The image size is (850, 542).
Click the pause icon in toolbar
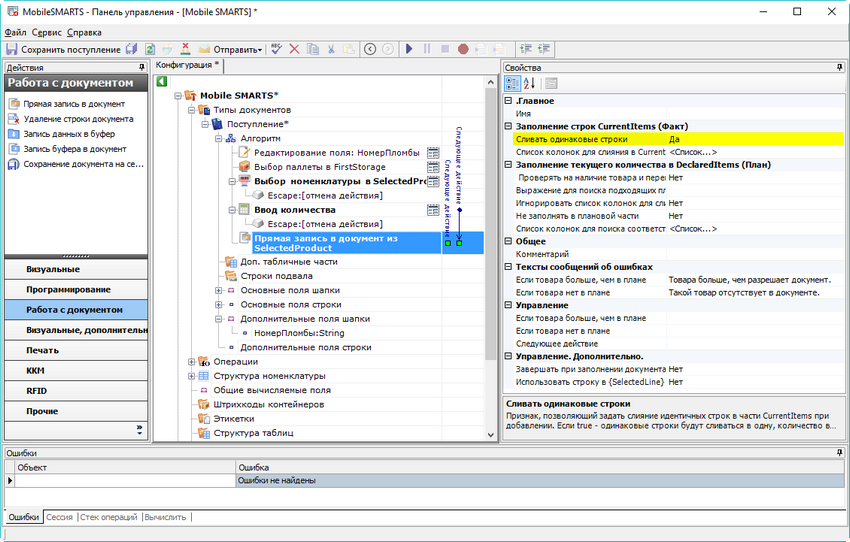427,49
